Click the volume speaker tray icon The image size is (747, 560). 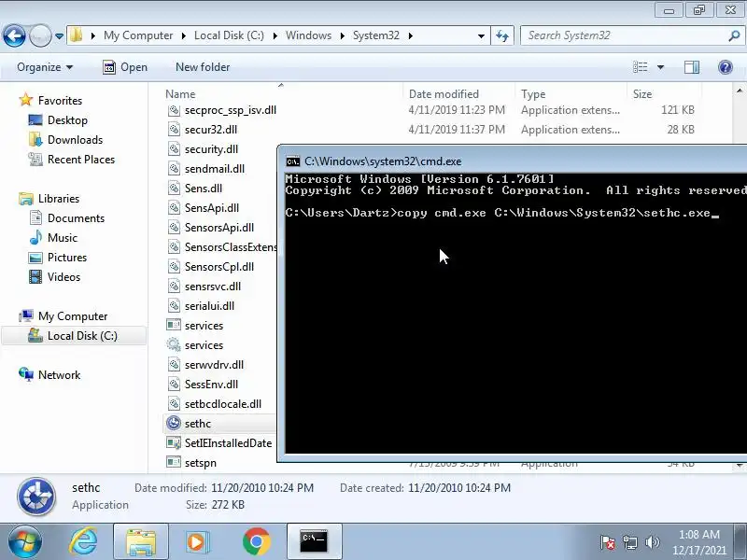(652, 542)
